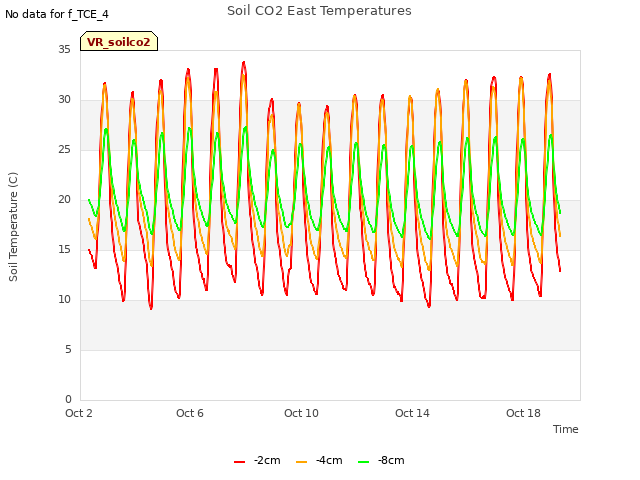
Task: Click the 30 y-axis tick label
Action: [64, 100]
